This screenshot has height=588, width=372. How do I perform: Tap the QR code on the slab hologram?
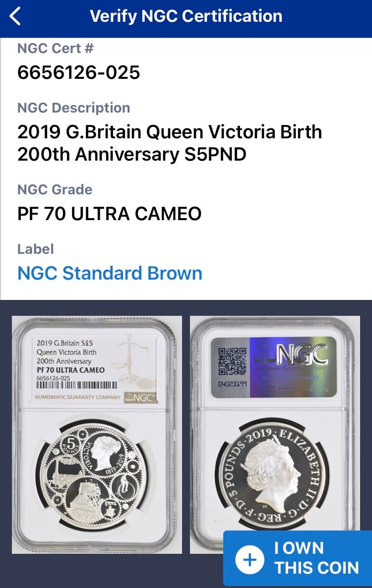pos(232,361)
